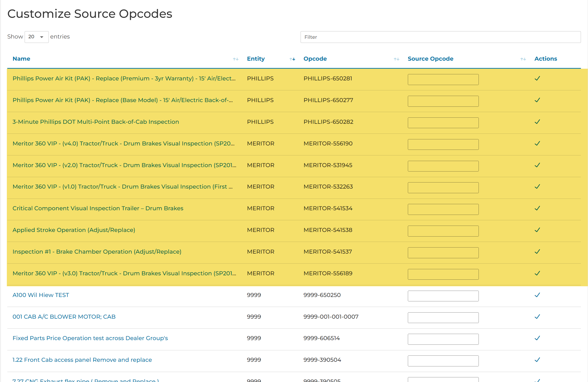Click the Source Opcode field for MERITOR-531945
This screenshot has height=382, width=588.
coord(443,166)
